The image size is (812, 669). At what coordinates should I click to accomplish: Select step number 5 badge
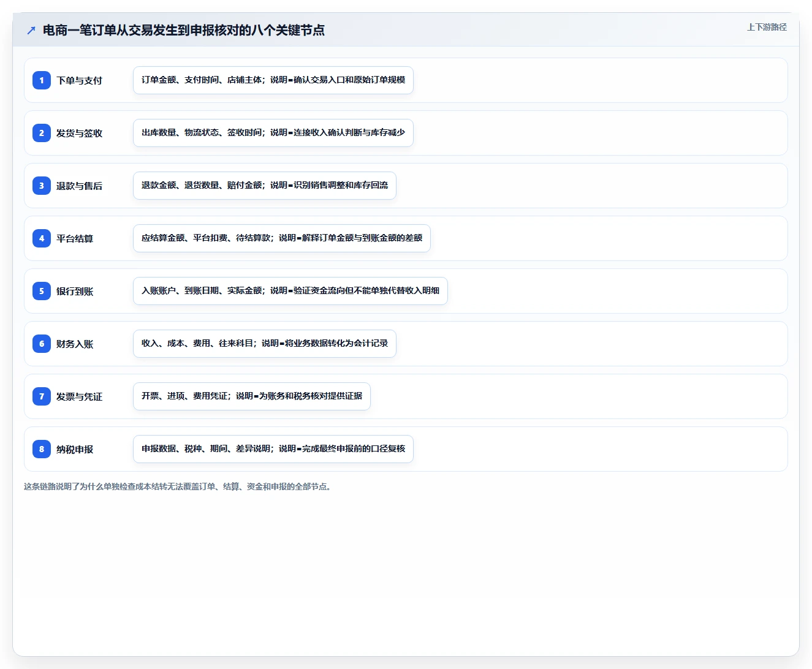[42, 291]
